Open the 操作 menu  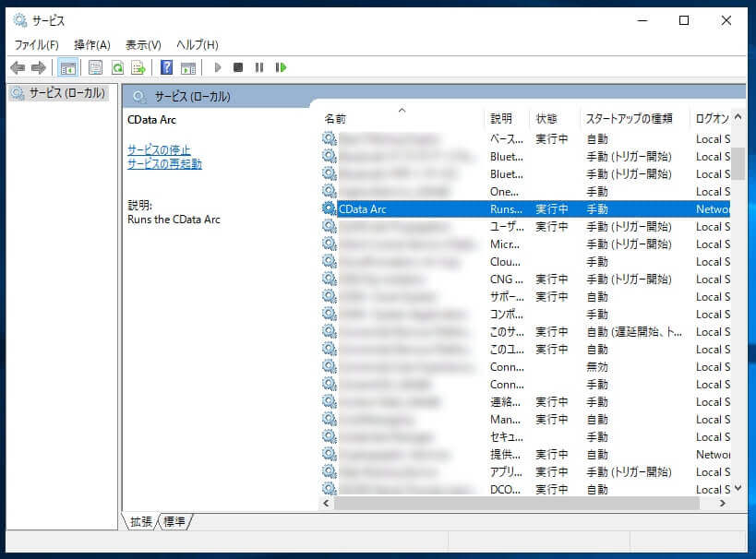pos(91,44)
